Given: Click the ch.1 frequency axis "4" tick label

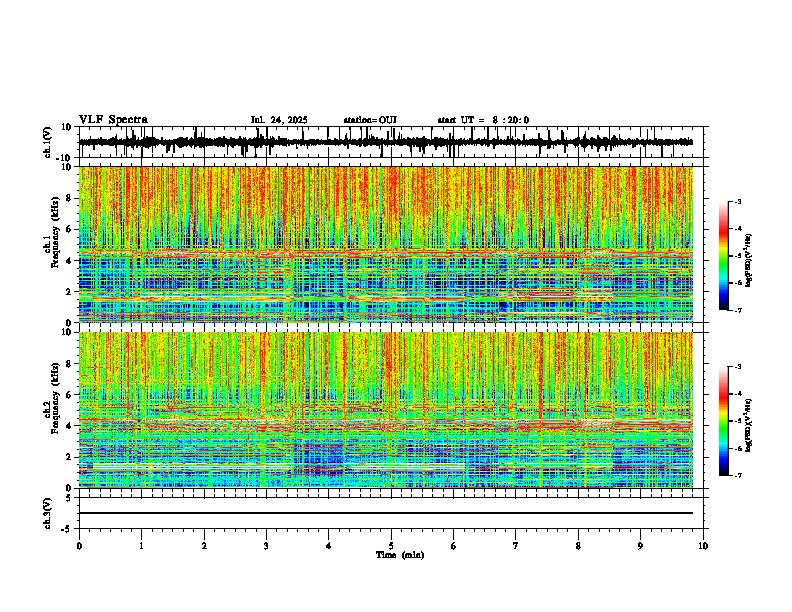Looking at the screenshot, I should (x=70, y=261).
